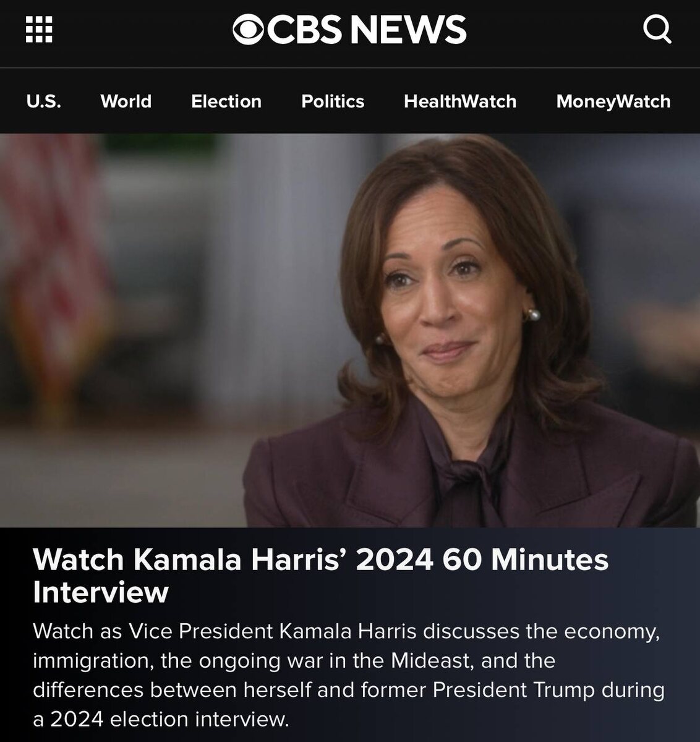
Task: Click the word Interview in the headline
Action: point(101,592)
